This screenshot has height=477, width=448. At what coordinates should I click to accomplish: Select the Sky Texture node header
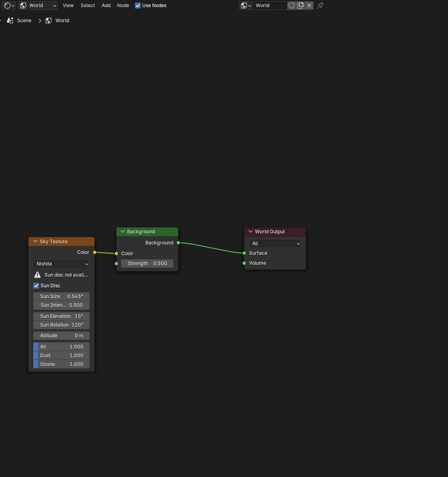click(x=62, y=241)
